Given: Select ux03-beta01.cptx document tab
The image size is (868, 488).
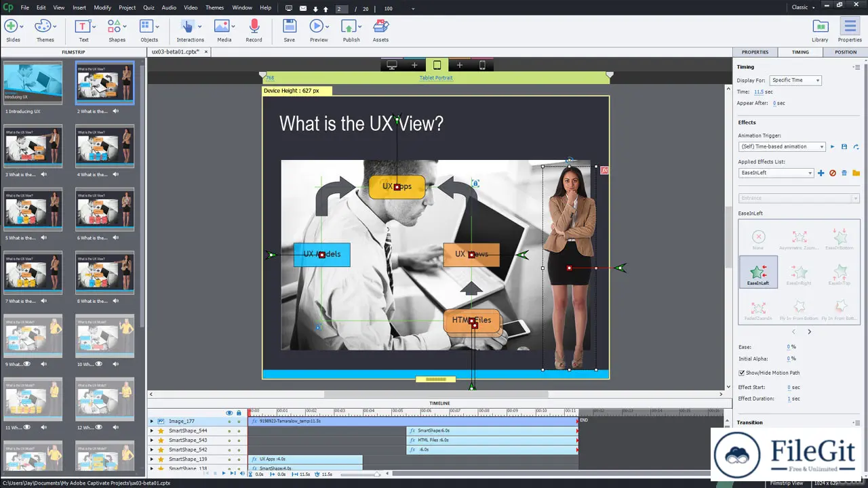Looking at the screenshot, I should point(175,52).
